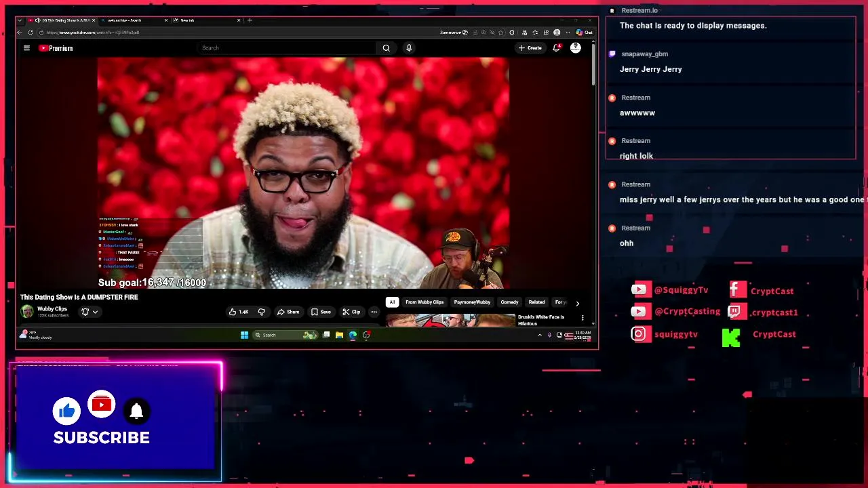Open File Explorer from the taskbar
Screen dimensions: 868x488
pyautogui.click(x=339, y=335)
